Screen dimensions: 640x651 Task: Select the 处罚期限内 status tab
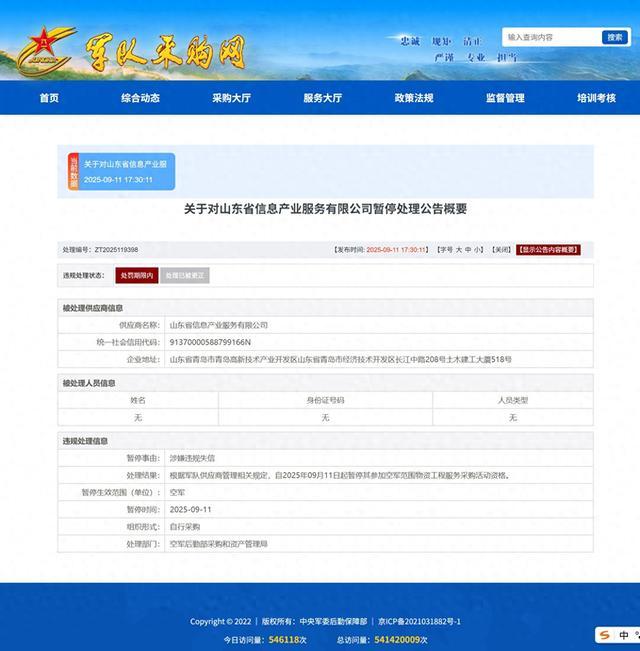[x=136, y=275]
